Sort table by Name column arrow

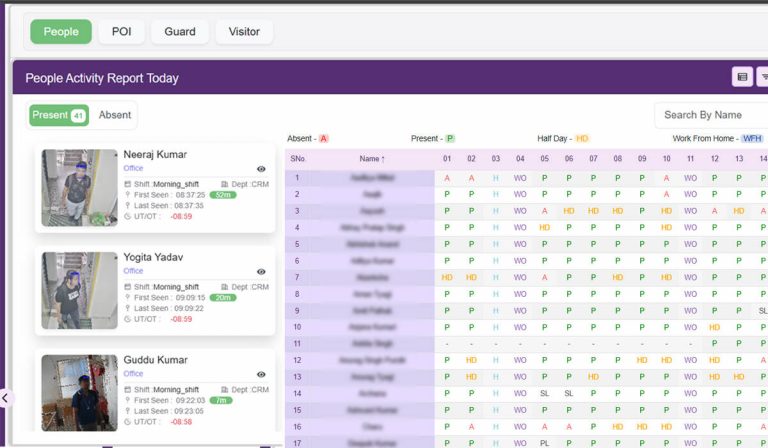(382, 159)
